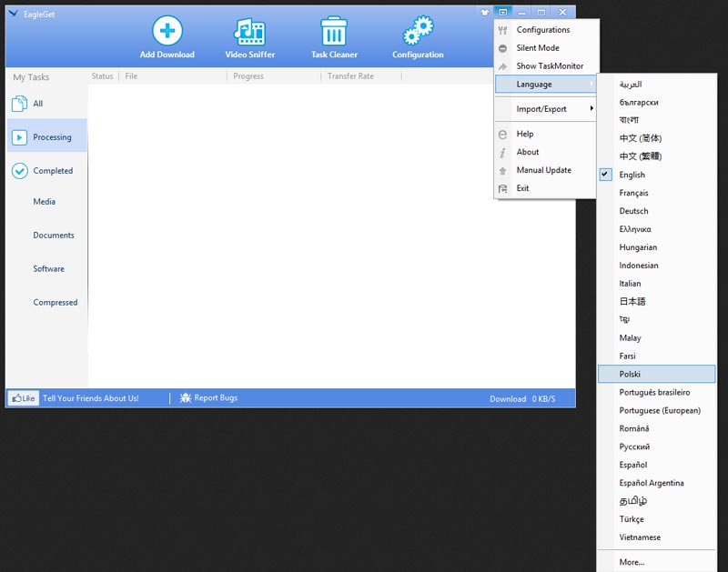Click the Report Bugs link text
The height and width of the screenshot is (572, 728).
216,397
